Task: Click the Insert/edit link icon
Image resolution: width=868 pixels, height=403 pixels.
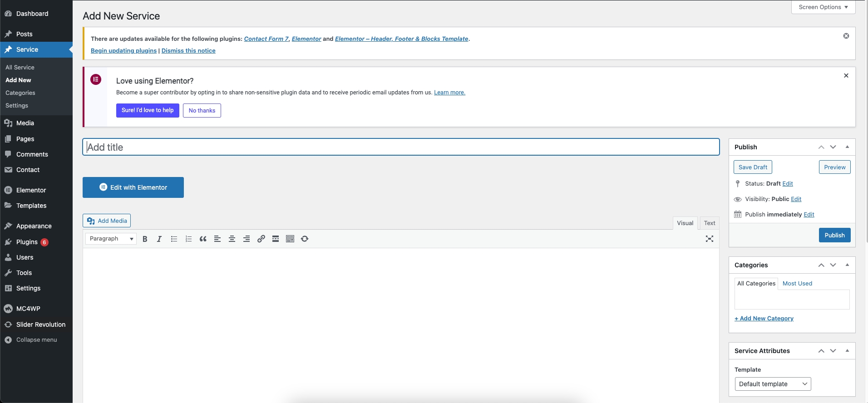Action: click(261, 239)
